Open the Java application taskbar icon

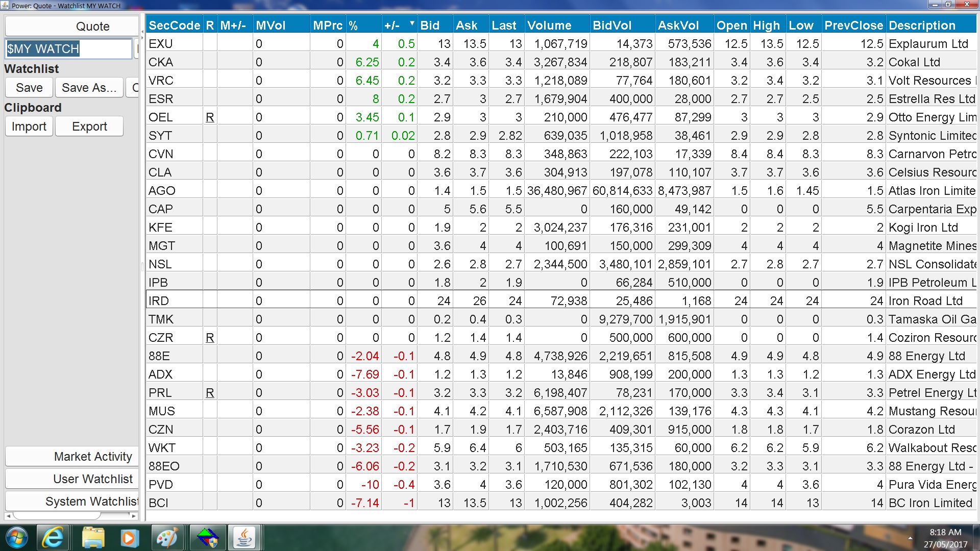(x=244, y=538)
